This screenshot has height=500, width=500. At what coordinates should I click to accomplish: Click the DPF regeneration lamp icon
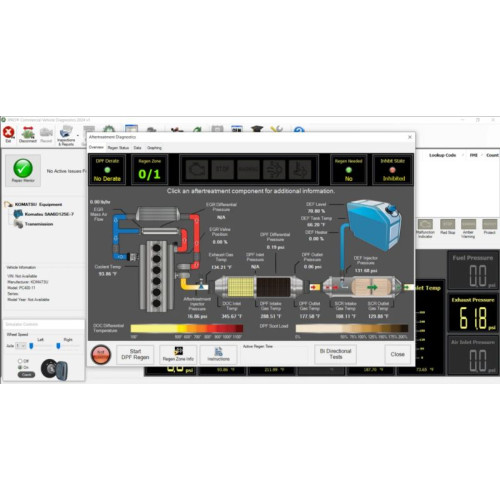click(x=274, y=170)
